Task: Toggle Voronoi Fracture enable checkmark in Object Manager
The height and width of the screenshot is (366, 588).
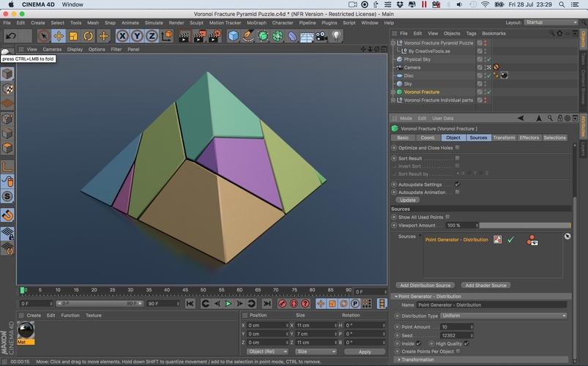Action: click(489, 92)
